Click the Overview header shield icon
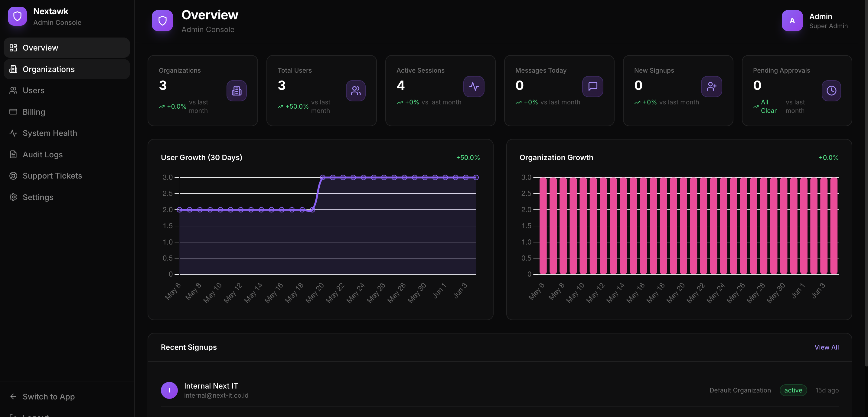 pos(162,21)
